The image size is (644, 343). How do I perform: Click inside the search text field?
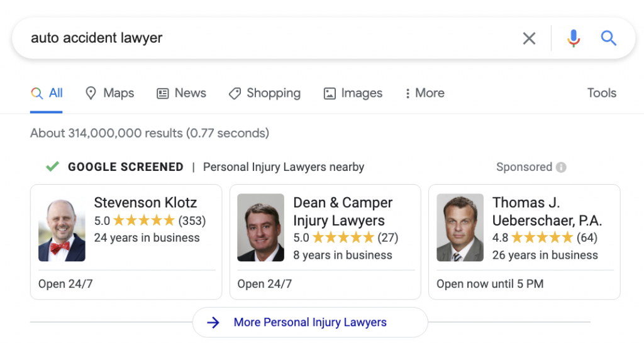click(x=252, y=38)
